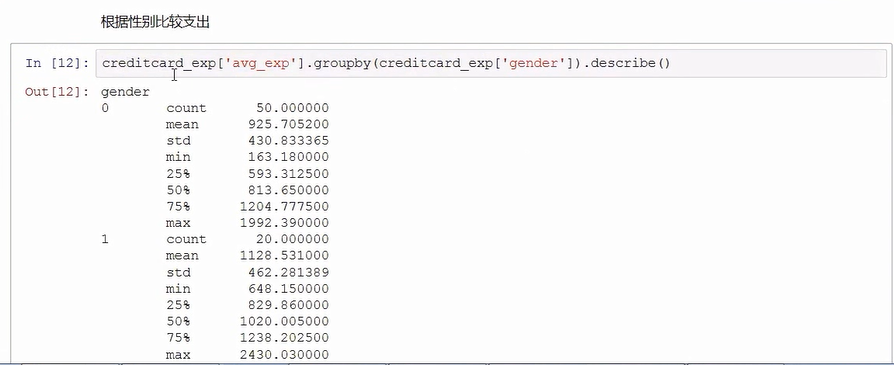Click the max label beside 2430.030000

[178, 355]
